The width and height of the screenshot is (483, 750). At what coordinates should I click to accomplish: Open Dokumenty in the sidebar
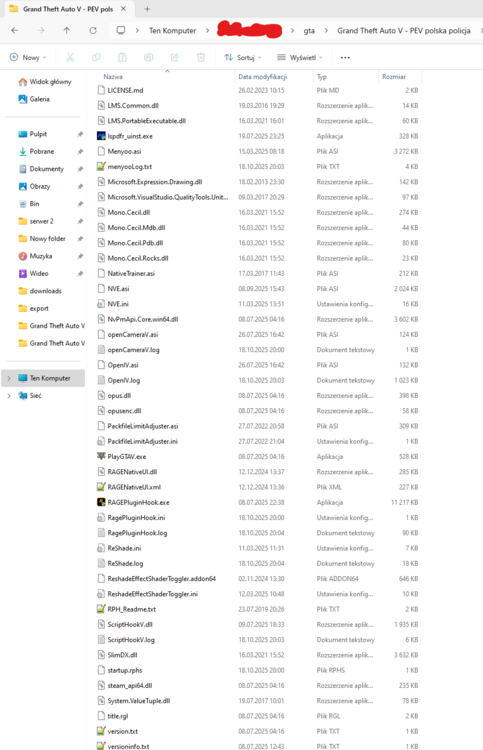point(41,169)
